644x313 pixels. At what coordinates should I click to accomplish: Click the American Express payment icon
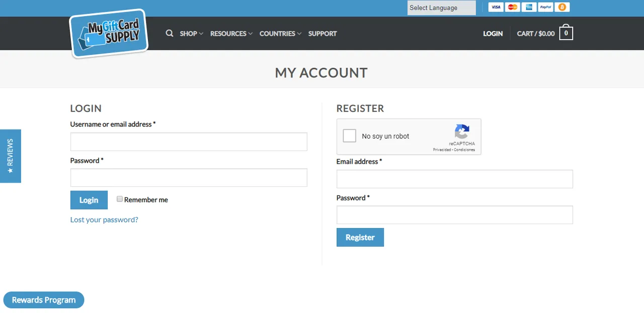[x=529, y=7]
